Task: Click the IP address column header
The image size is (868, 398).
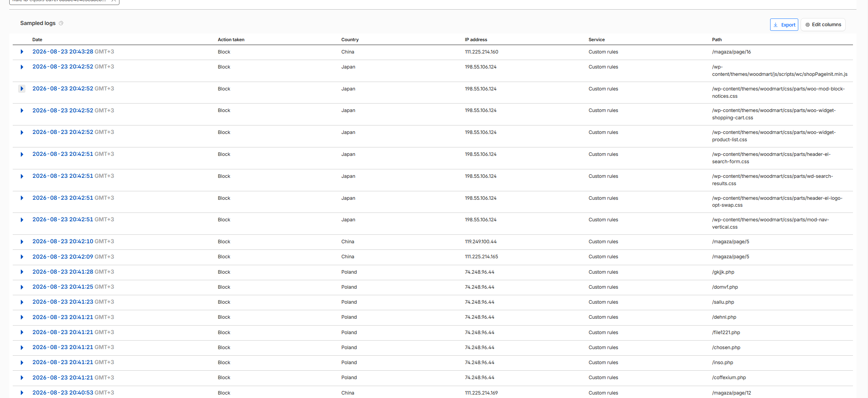Action: pos(476,40)
